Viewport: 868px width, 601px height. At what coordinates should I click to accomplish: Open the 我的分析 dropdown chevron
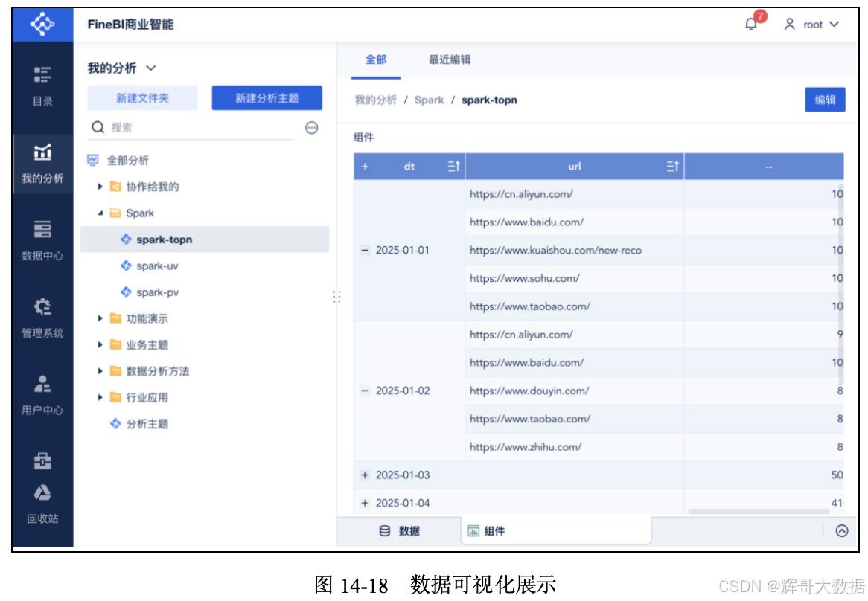tap(150, 68)
